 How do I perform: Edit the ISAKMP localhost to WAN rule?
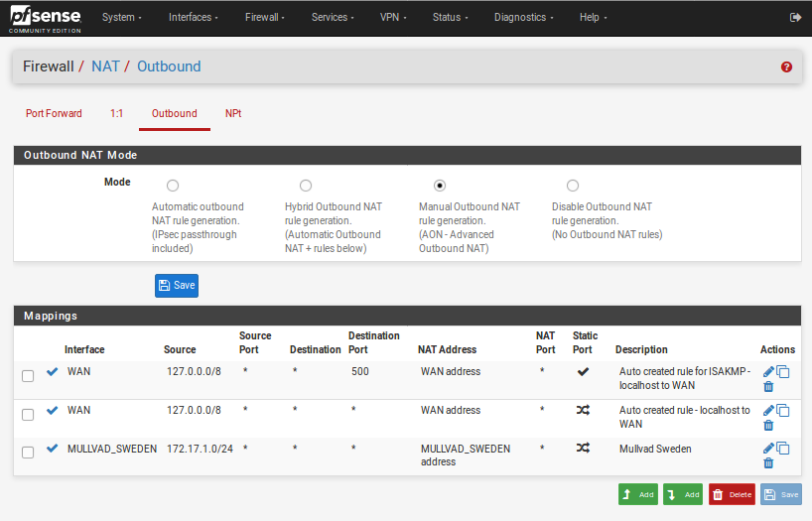pos(768,371)
